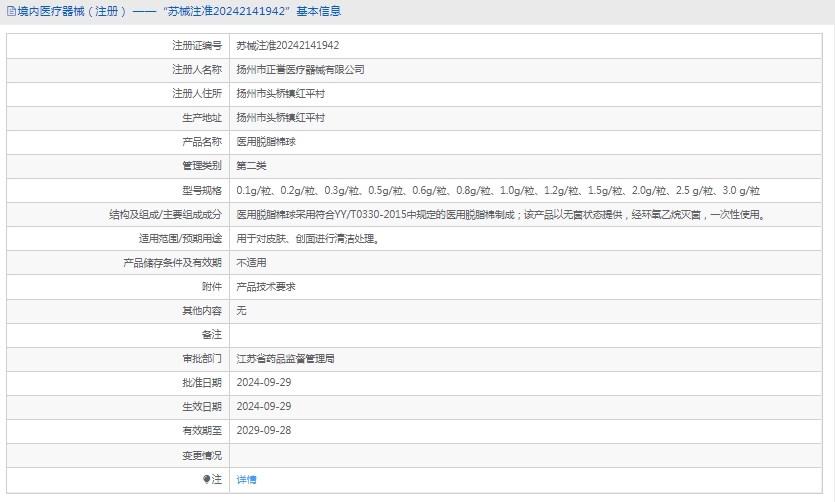Click the 批准日期 row label
Viewport: 835px width, 502px height.
[x=202, y=382]
